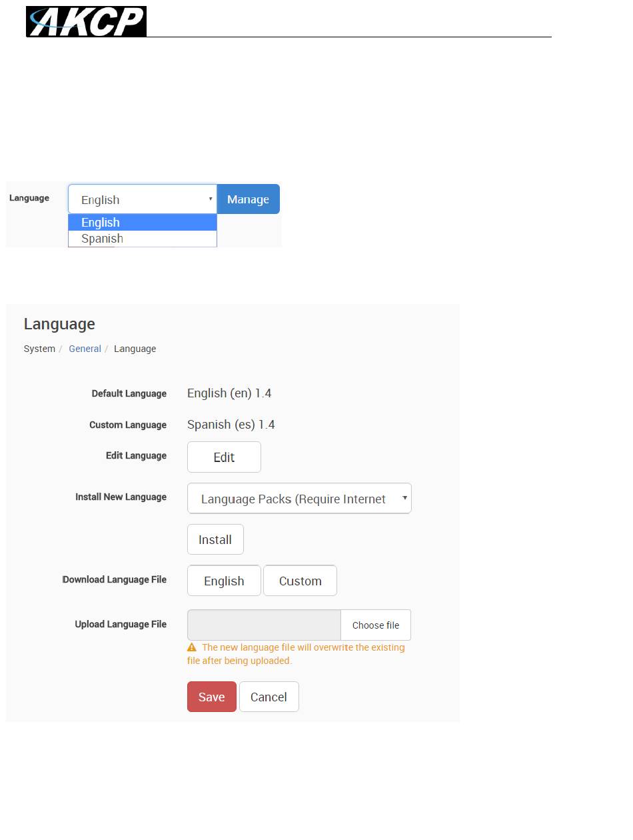Click the blue Manage button
Viewport: 633px width, 840px height.
(x=249, y=199)
